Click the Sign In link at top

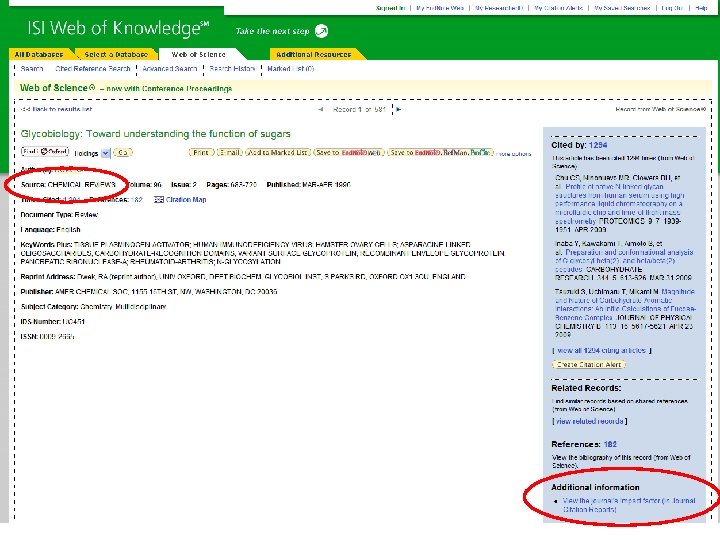390,8
